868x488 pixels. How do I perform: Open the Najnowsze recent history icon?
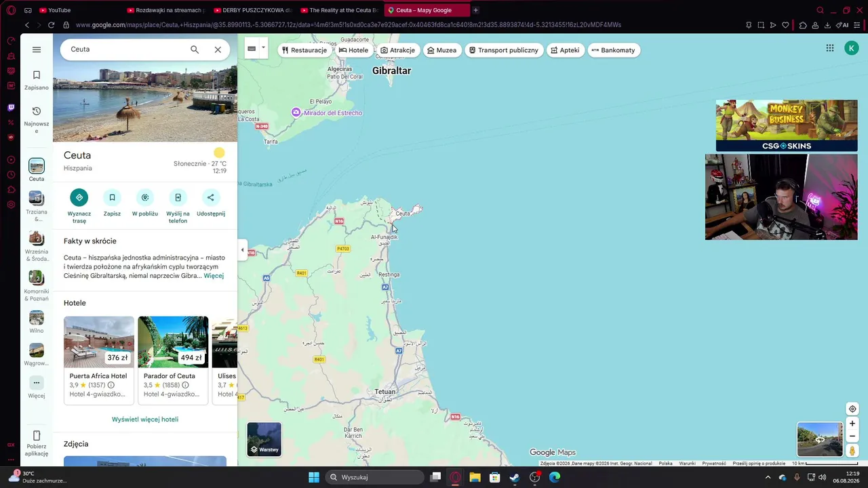click(37, 111)
